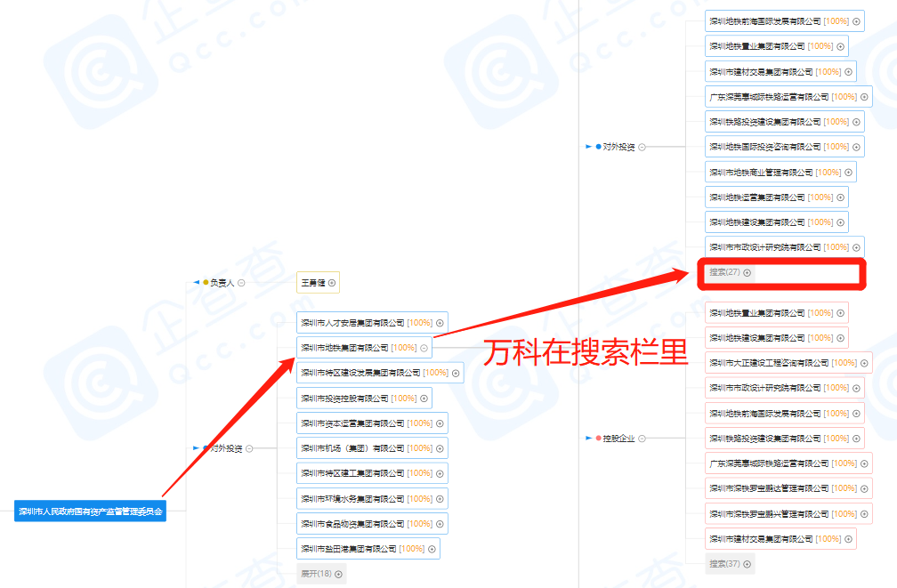Click root node 深圳市人民政府国有资产监督管理委员会
The width and height of the screenshot is (897, 588).
(x=90, y=511)
